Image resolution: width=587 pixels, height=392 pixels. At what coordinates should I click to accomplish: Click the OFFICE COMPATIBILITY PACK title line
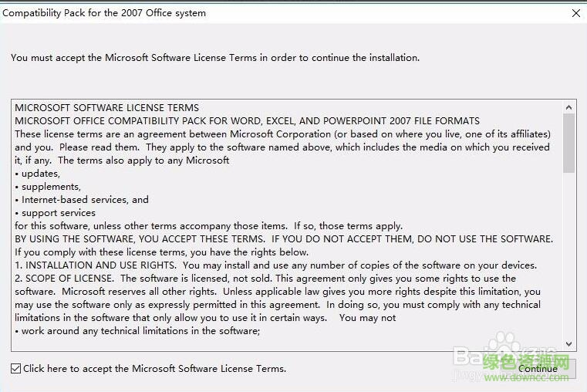tap(247, 121)
